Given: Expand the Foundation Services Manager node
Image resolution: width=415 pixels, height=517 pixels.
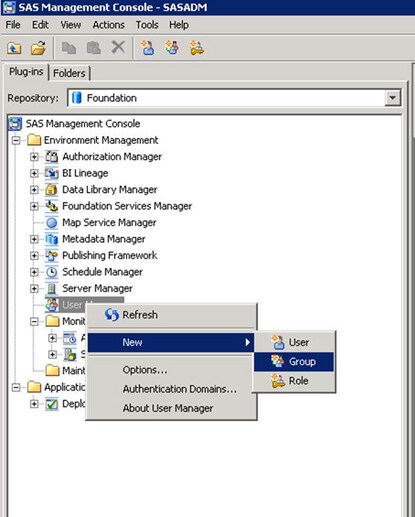Looking at the screenshot, I should [34, 206].
